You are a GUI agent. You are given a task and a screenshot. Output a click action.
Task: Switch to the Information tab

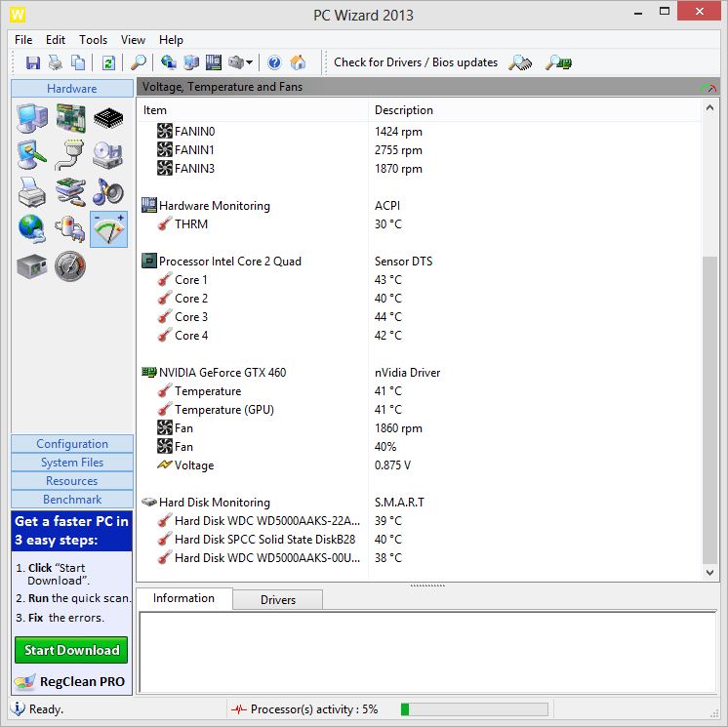183,598
